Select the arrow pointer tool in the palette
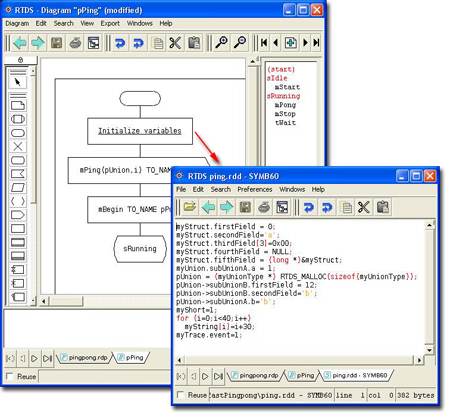Image resolution: width=450 pixels, height=419 pixels. pyautogui.click(x=18, y=82)
